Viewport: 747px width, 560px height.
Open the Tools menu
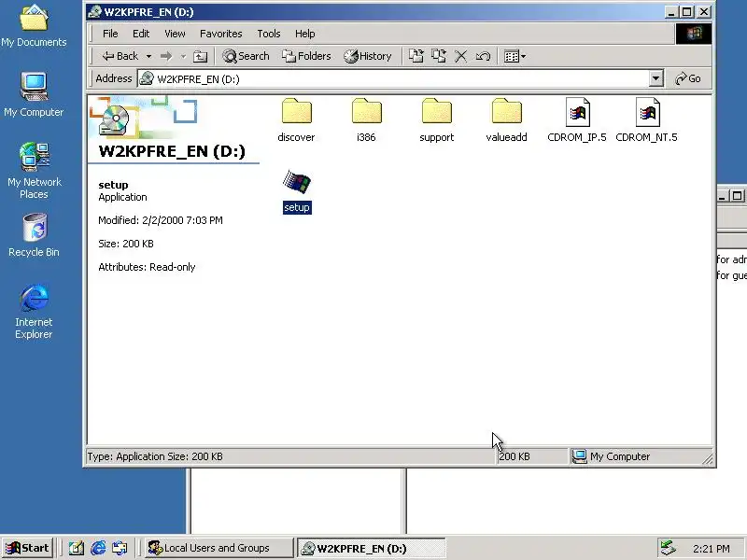(x=269, y=34)
